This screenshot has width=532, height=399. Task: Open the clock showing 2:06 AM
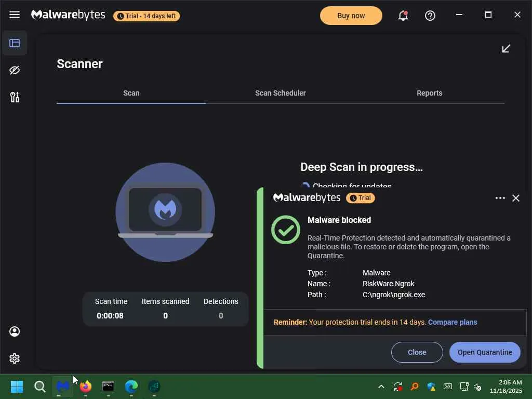506,387
